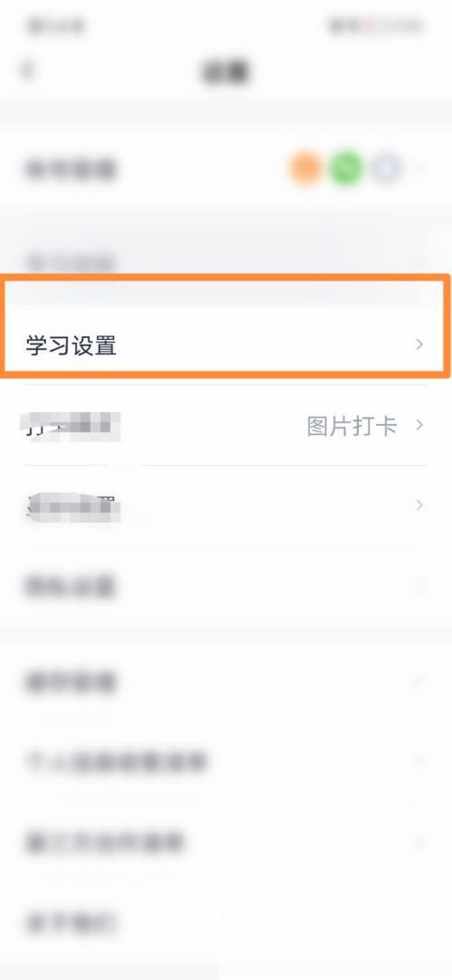The height and width of the screenshot is (980, 452).
Task: Tap the orange circular account icon
Action: (x=305, y=169)
